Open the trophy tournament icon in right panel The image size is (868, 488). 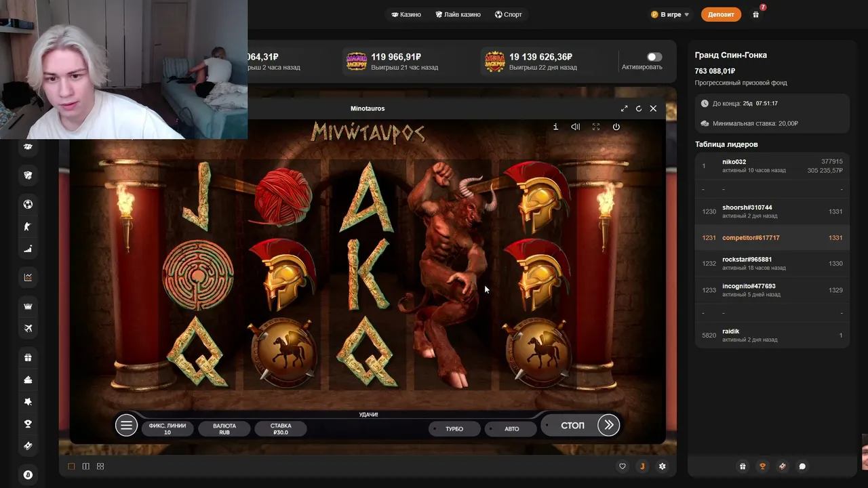762,466
